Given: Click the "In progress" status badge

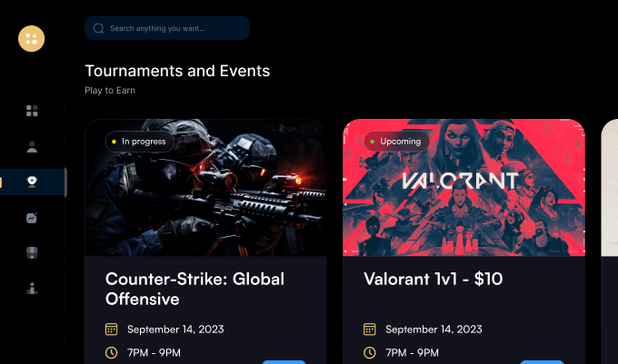Looking at the screenshot, I should point(140,142).
